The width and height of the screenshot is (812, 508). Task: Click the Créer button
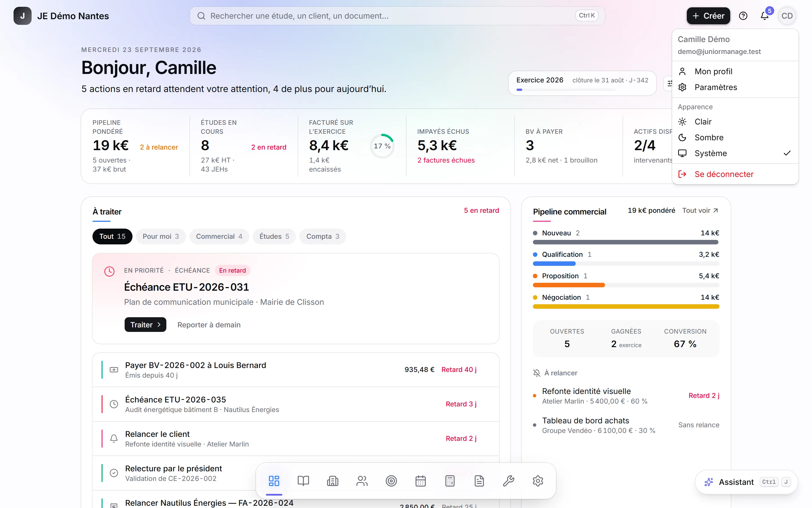coord(708,16)
